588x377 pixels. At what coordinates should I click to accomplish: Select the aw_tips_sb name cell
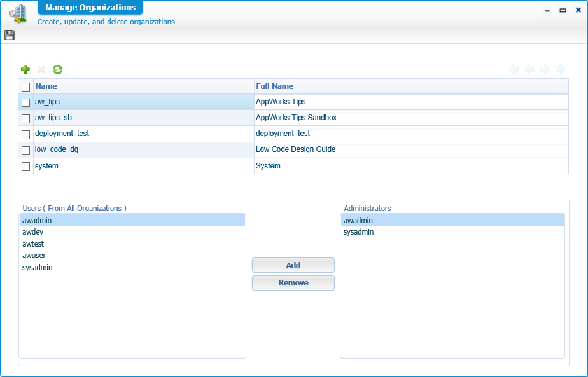point(144,118)
